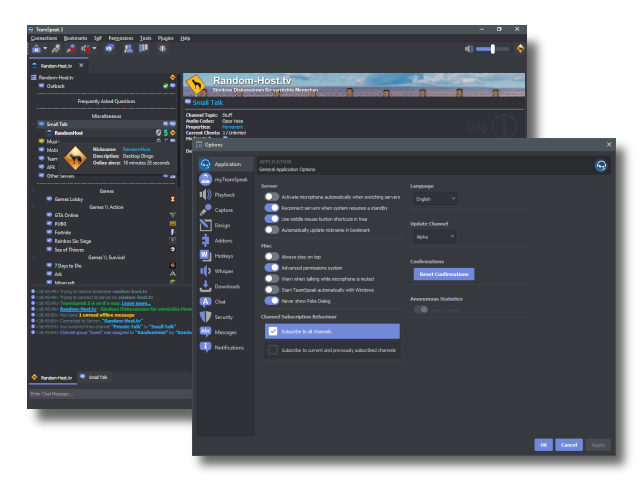Check Subscribe to current and previously subscribed channels
This screenshot has height=480, width=640.
(273, 350)
